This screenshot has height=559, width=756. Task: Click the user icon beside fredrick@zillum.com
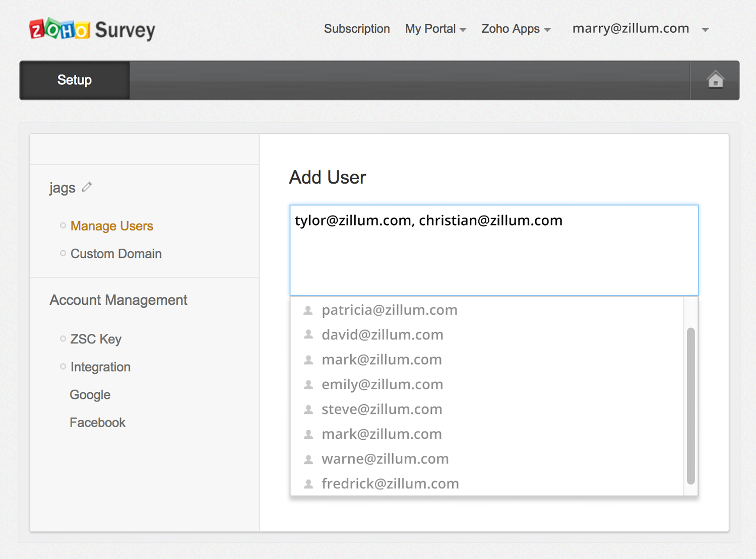tap(308, 483)
